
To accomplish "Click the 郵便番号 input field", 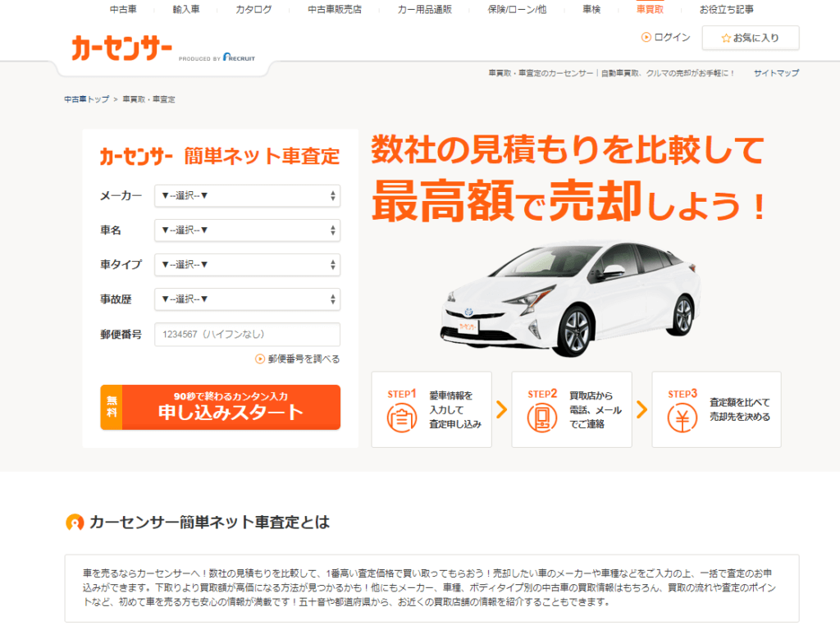I will click(x=248, y=335).
